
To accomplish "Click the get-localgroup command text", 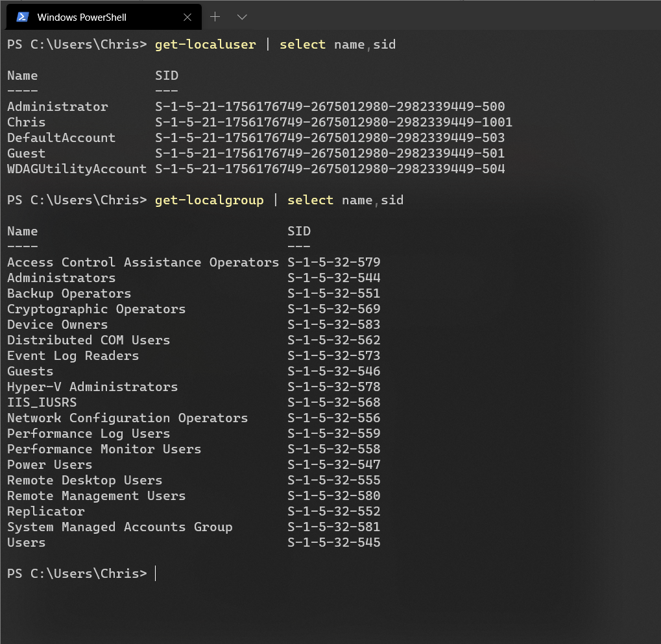I will (209, 200).
